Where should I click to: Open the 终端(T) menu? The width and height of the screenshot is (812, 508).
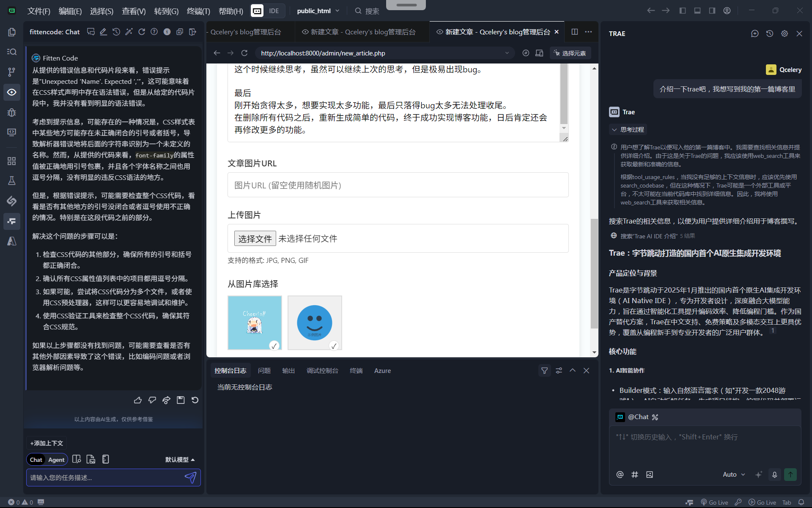(198, 11)
